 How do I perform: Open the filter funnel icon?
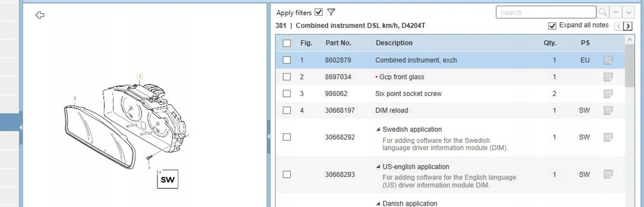331,12
